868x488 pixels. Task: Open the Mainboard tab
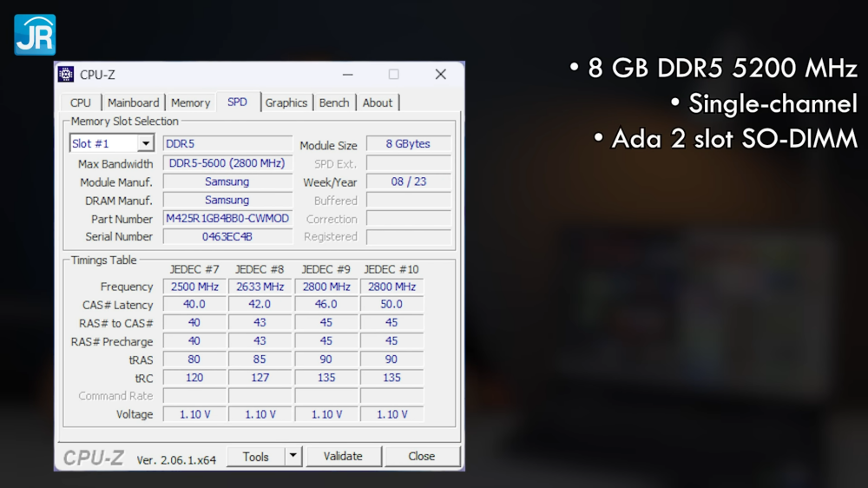pyautogui.click(x=133, y=102)
